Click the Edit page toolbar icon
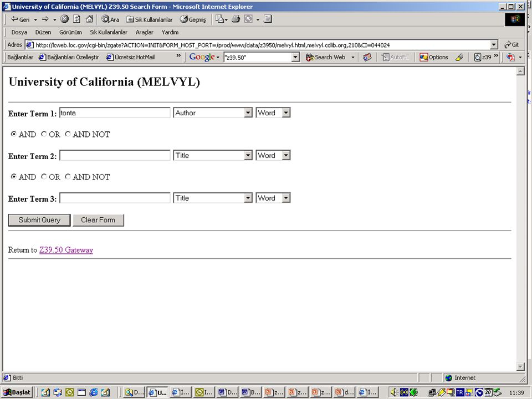 coord(249,19)
